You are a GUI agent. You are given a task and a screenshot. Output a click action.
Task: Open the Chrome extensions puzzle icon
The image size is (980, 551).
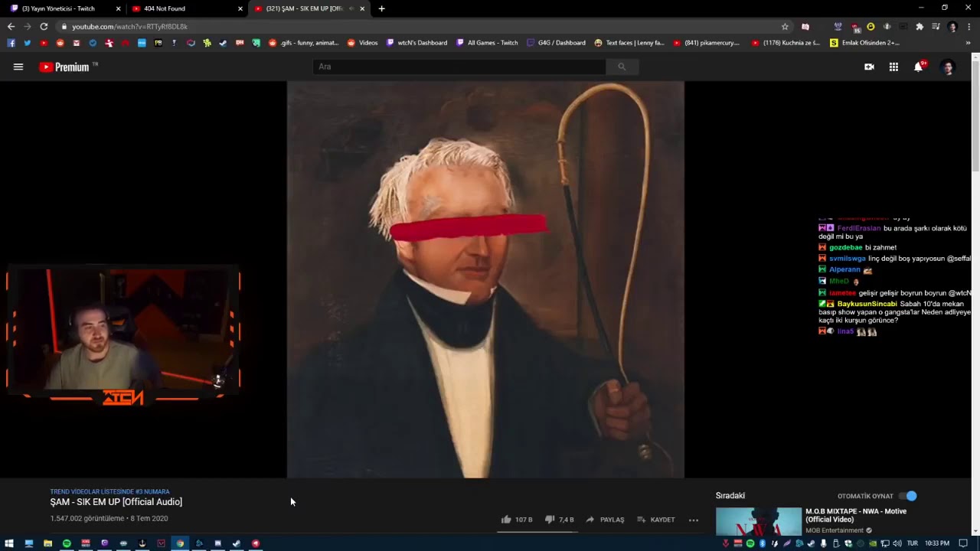920,27
